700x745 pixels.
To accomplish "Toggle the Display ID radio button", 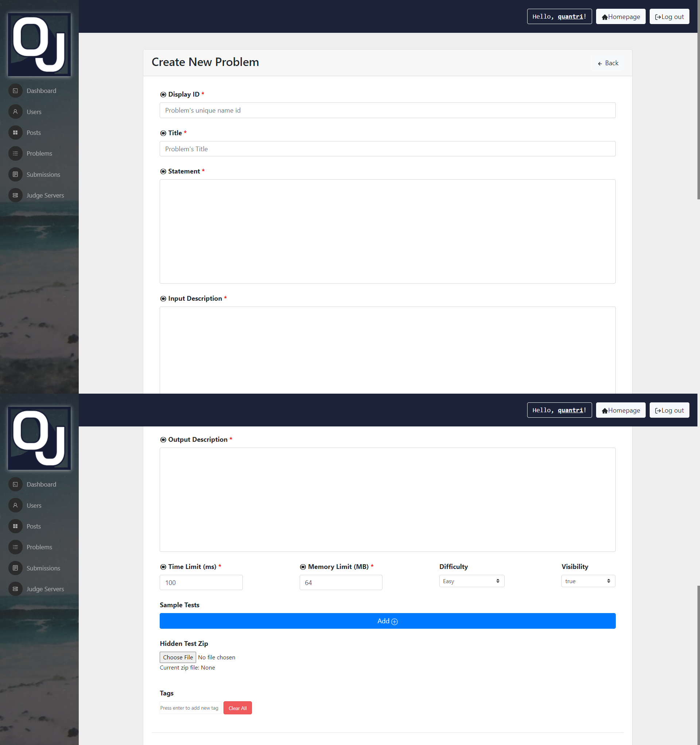I will (163, 95).
